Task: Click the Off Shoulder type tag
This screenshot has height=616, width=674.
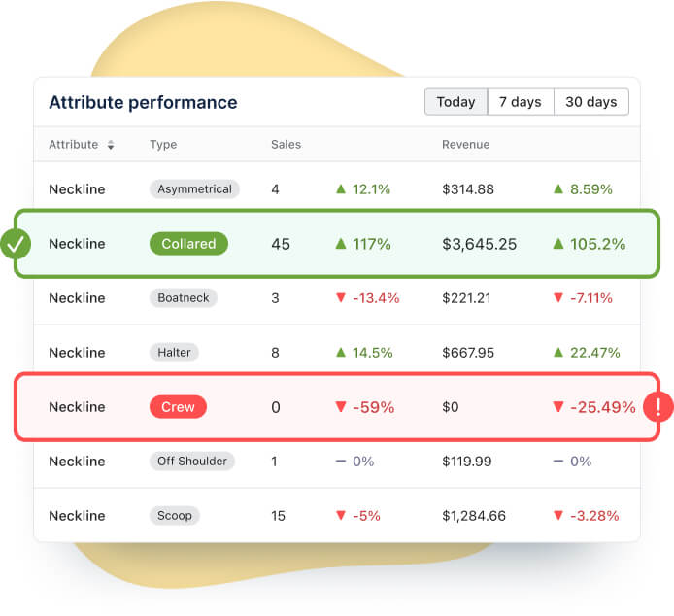Action: click(x=191, y=462)
